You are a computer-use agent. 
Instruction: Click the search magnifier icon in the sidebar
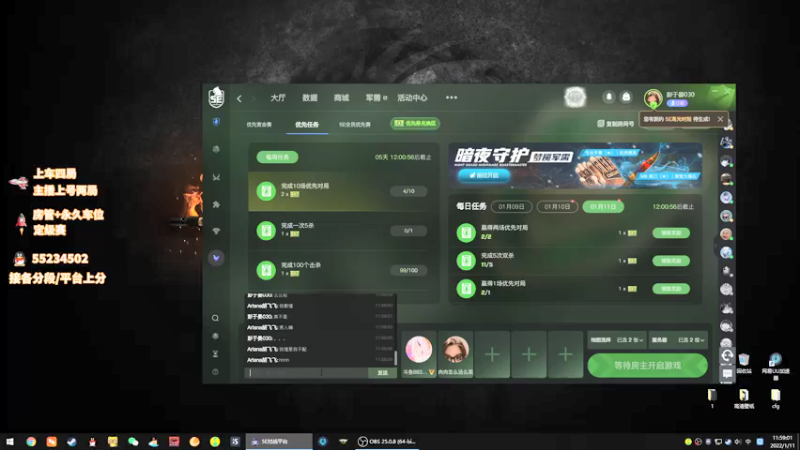tap(215, 318)
